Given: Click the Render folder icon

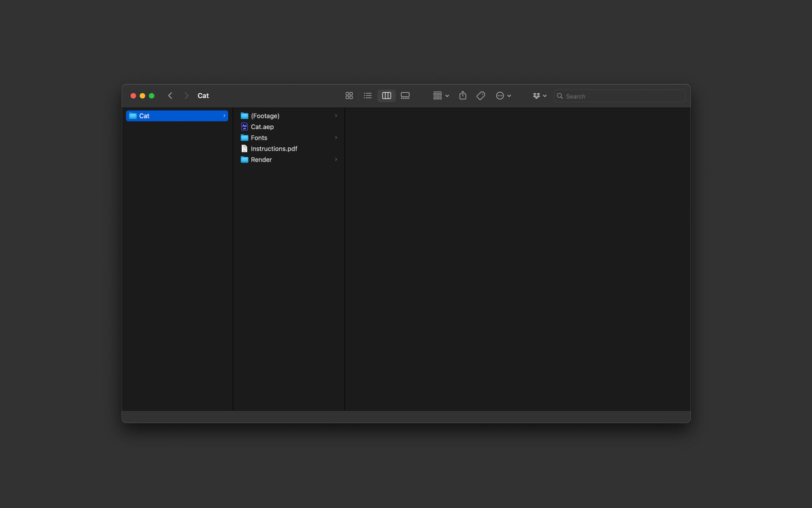Looking at the screenshot, I should [244, 160].
